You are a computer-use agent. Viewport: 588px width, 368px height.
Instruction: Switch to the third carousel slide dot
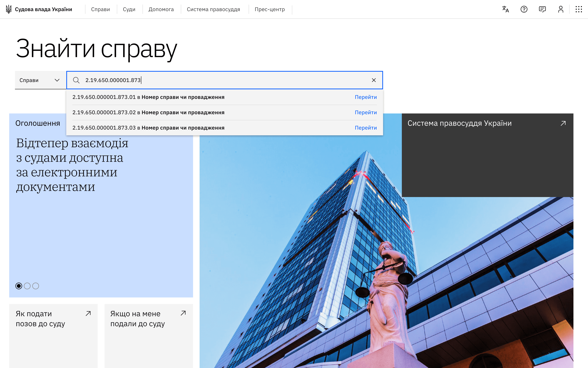pos(36,286)
